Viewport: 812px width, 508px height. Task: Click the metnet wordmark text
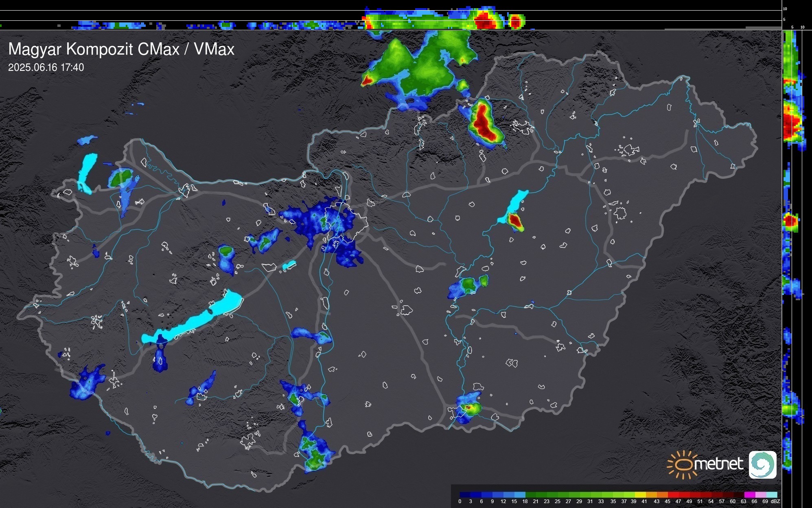click(718, 464)
